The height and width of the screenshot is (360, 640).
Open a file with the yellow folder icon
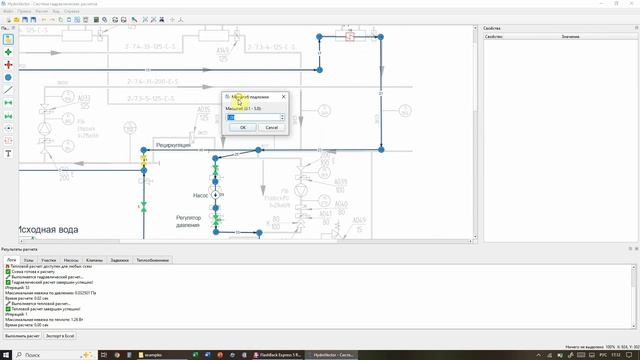tap(17, 20)
